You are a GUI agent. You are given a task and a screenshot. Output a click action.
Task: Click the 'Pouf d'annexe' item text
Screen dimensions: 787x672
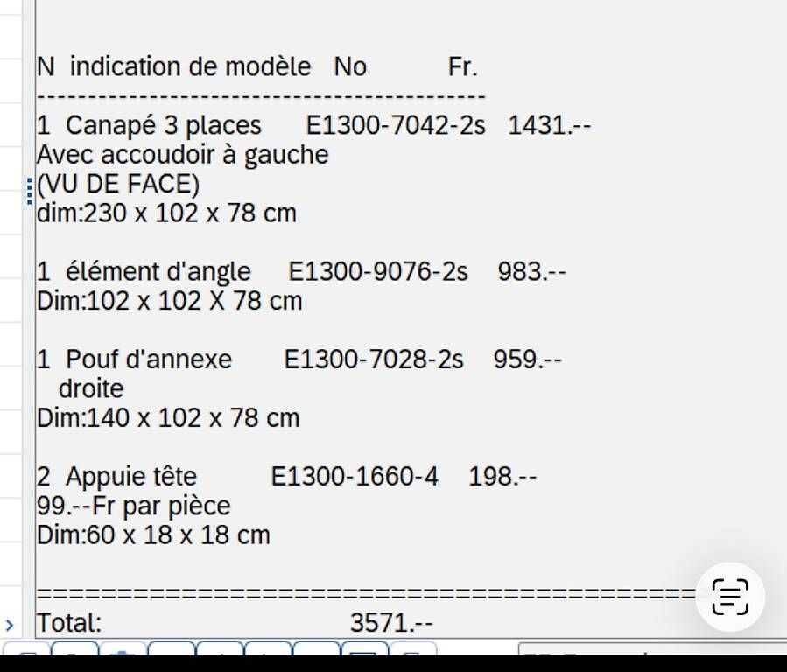(x=149, y=360)
